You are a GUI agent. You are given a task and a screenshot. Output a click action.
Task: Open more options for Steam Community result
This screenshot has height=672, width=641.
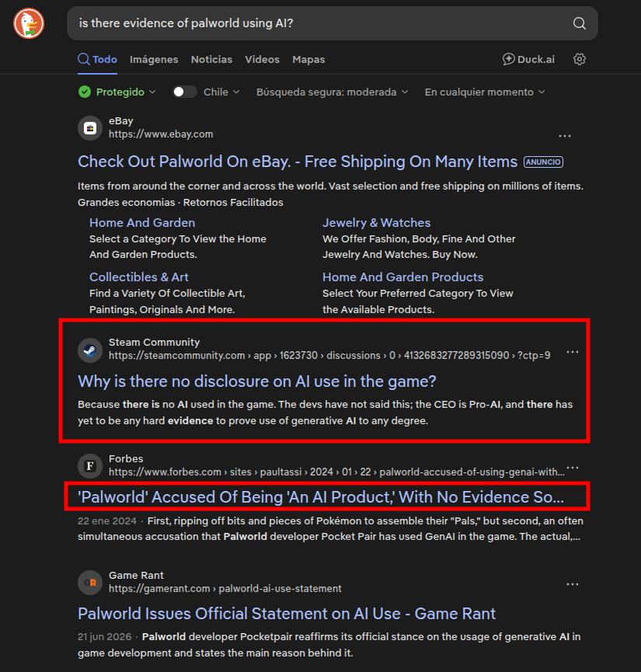573,352
